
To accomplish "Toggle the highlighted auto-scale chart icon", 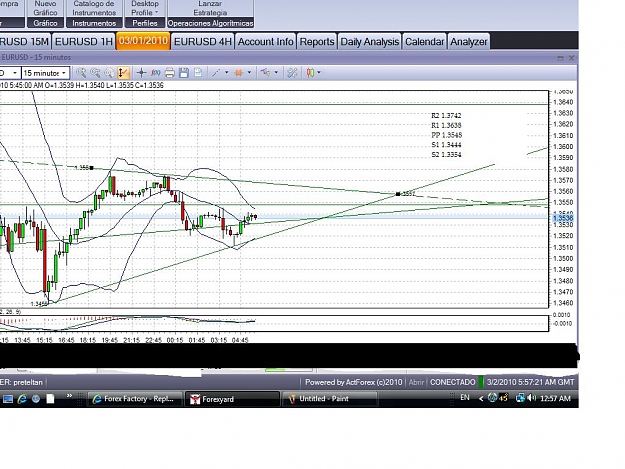I will [124, 73].
